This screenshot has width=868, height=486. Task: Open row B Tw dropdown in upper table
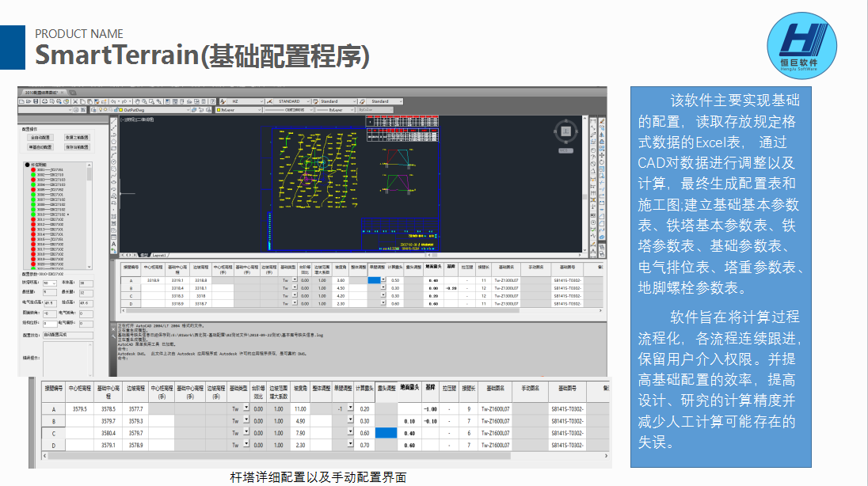point(295,287)
